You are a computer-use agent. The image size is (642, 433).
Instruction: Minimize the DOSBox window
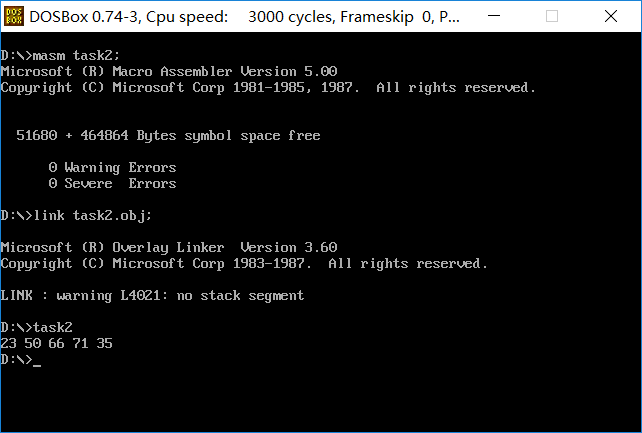point(494,16)
